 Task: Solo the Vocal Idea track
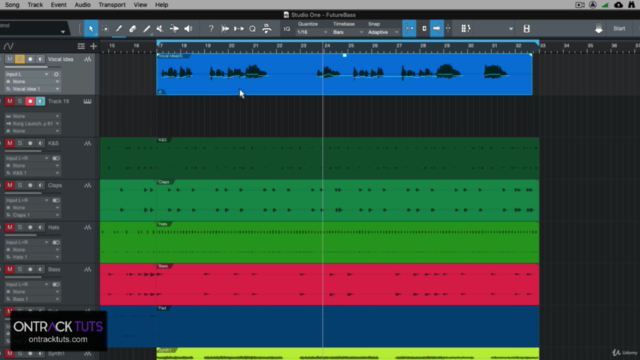click(20, 59)
